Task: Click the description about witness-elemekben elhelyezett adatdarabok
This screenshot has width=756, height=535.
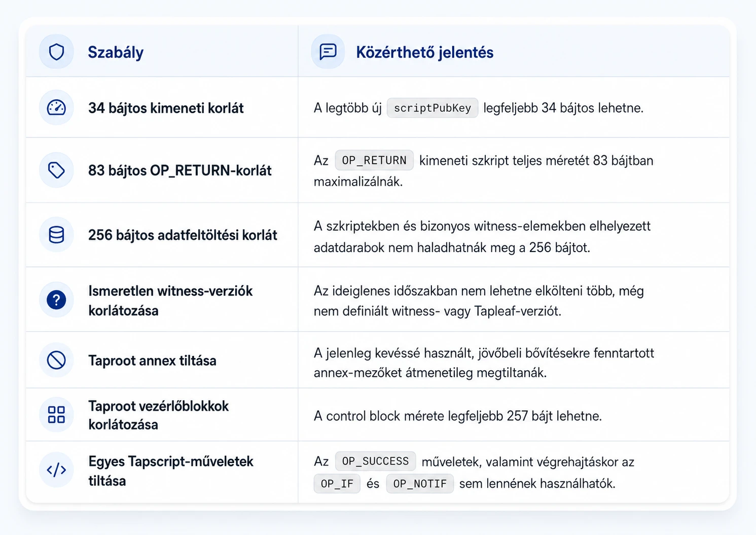Action: 482,237
